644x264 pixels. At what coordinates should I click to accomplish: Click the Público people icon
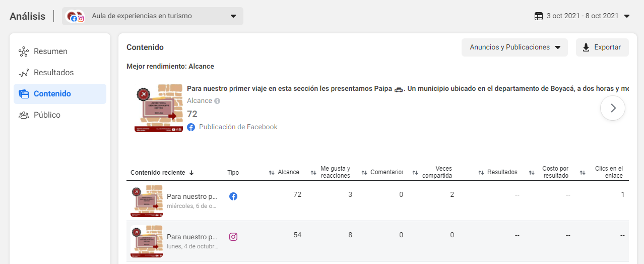point(24,115)
